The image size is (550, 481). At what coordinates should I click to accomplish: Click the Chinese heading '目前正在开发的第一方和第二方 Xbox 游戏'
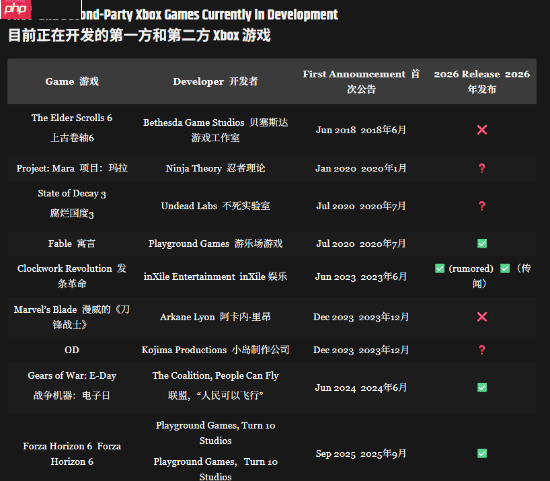click(139, 35)
